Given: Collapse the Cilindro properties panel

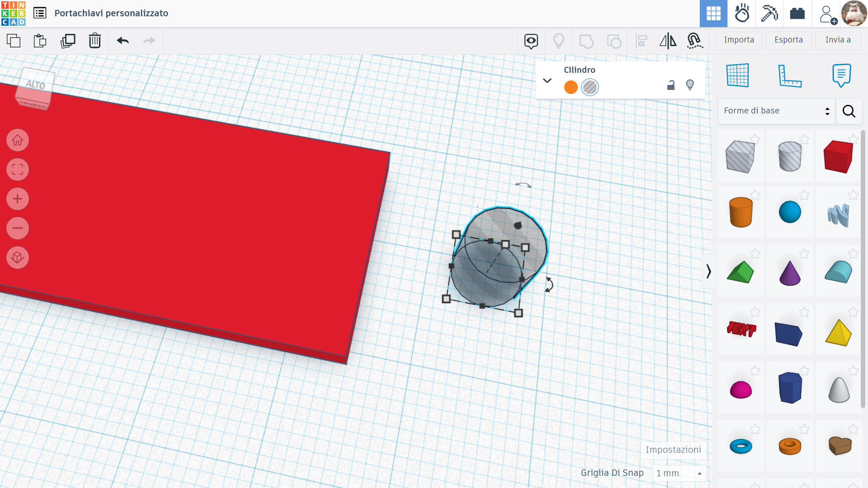Looking at the screenshot, I should coord(547,80).
